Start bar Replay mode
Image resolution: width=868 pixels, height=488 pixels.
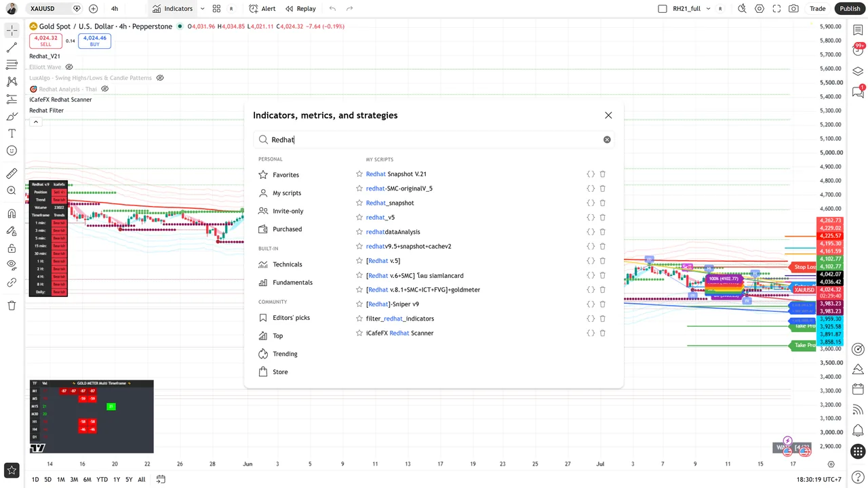tap(300, 9)
